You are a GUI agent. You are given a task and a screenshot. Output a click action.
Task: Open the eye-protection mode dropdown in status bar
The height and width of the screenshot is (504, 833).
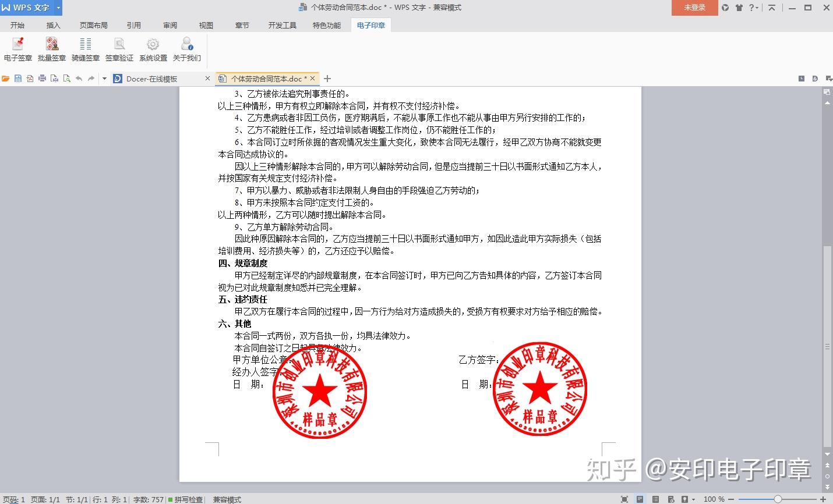694,499
